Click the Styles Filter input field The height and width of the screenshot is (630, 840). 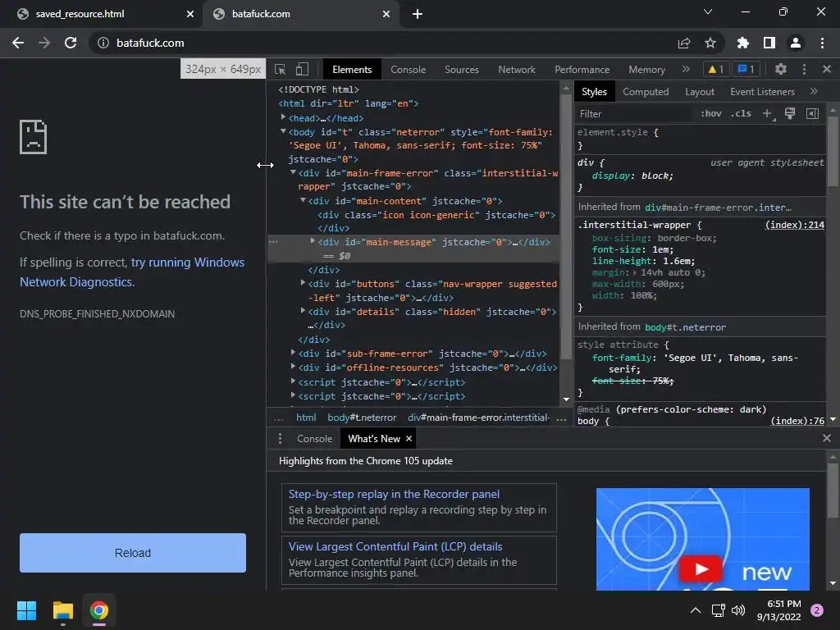coord(635,113)
